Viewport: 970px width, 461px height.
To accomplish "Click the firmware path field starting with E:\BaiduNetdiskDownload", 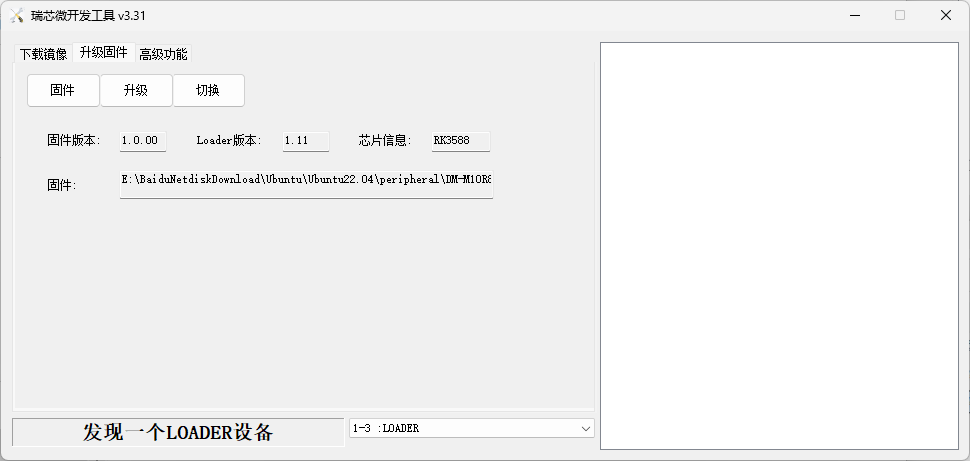I will tap(306, 184).
